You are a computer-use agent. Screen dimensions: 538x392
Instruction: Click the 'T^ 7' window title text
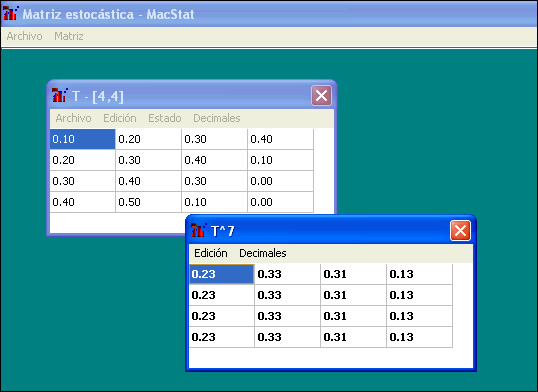pyautogui.click(x=223, y=231)
